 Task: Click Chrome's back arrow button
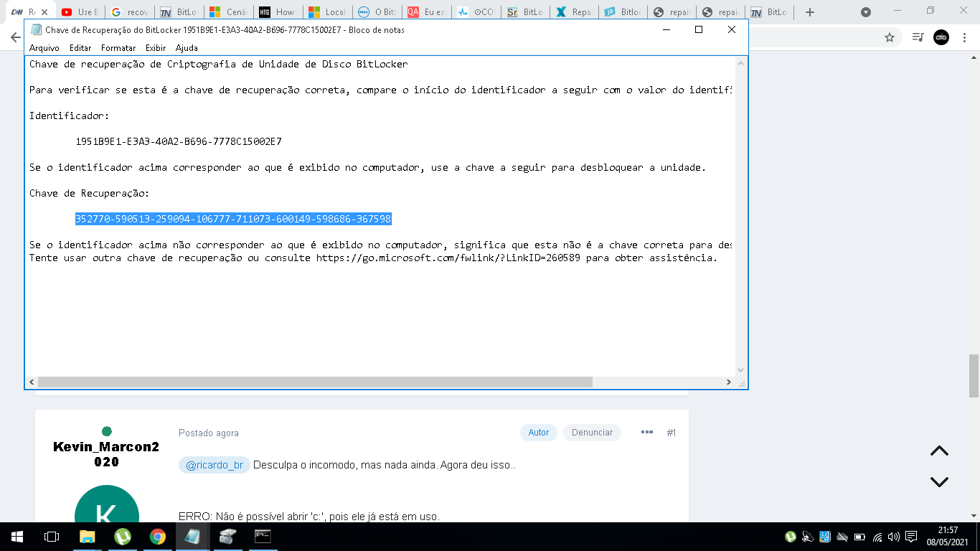coord(15,37)
